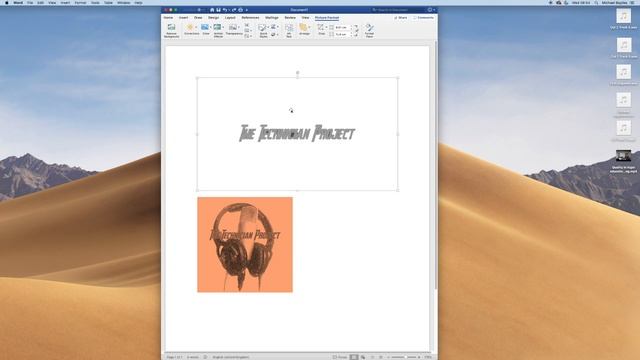Expand the Color dropdown arrow
Image resolution: width=640 pixels, height=360 pixels.
(x=211, y=27)
